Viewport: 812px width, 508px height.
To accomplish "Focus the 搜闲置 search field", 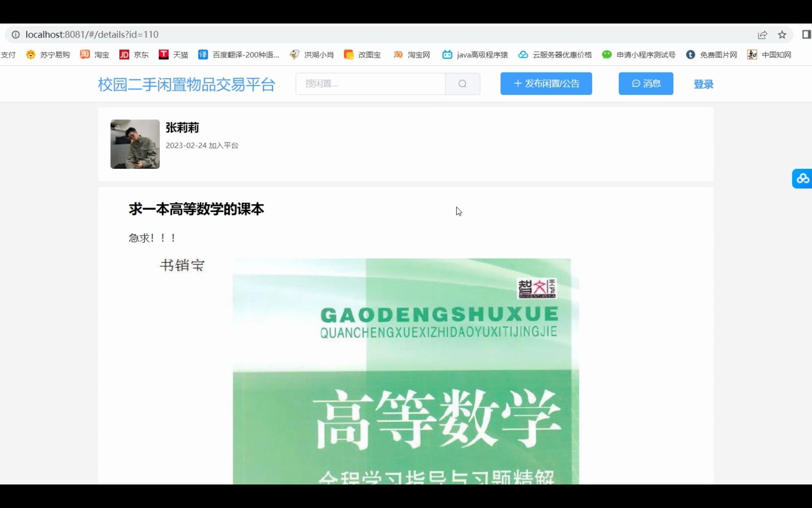I will pyautogui.click(x=370, y=84).
